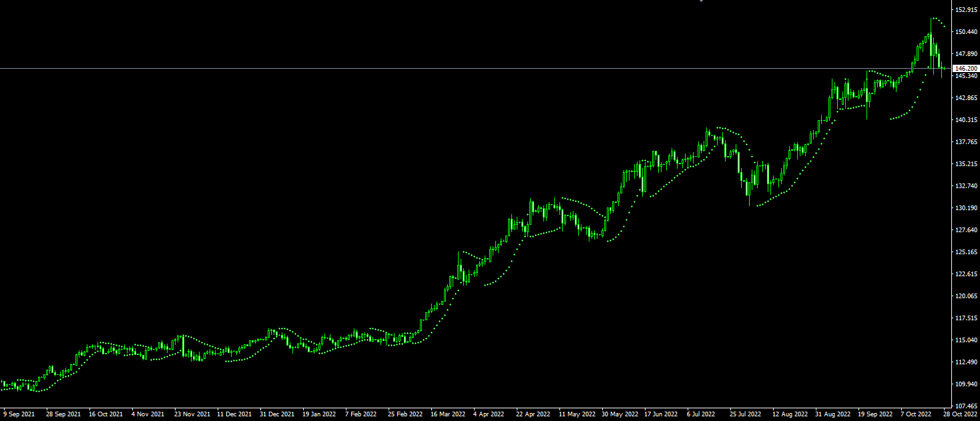Click the highlighted 146.200 current price tag
Screen dimensions: 980x421
967,68
